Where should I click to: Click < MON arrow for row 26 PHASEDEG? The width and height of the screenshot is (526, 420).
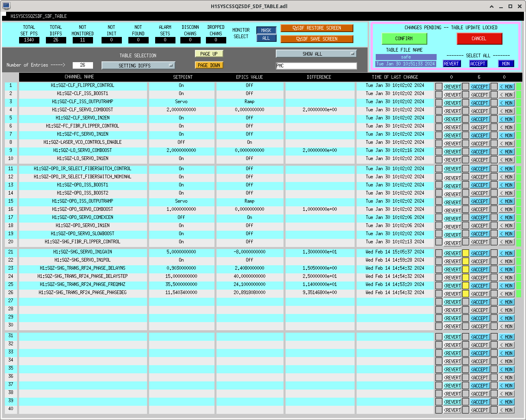point(506,294)
